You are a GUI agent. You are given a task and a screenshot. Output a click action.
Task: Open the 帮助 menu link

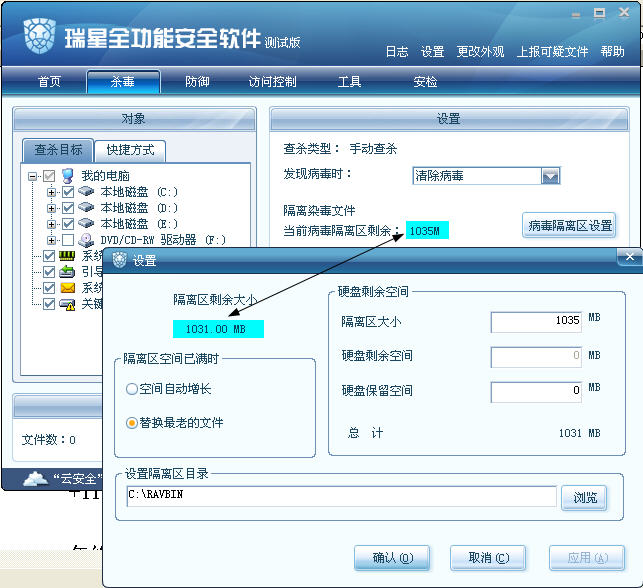(x=612, y=51)
